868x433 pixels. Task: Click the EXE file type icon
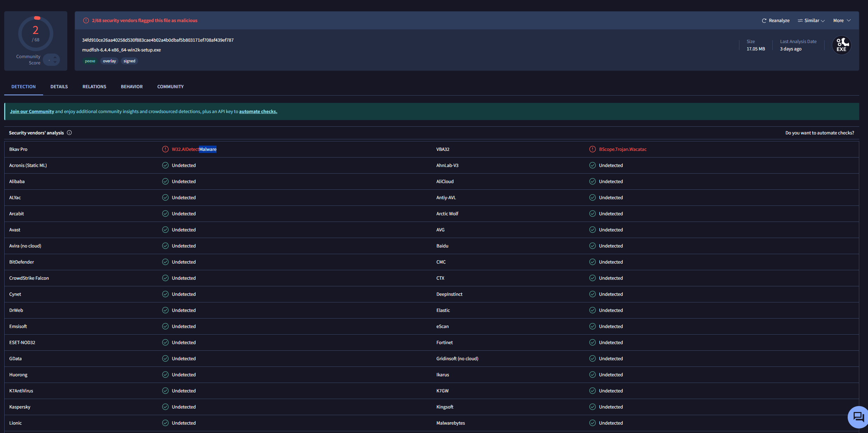(x=841, y=45)
